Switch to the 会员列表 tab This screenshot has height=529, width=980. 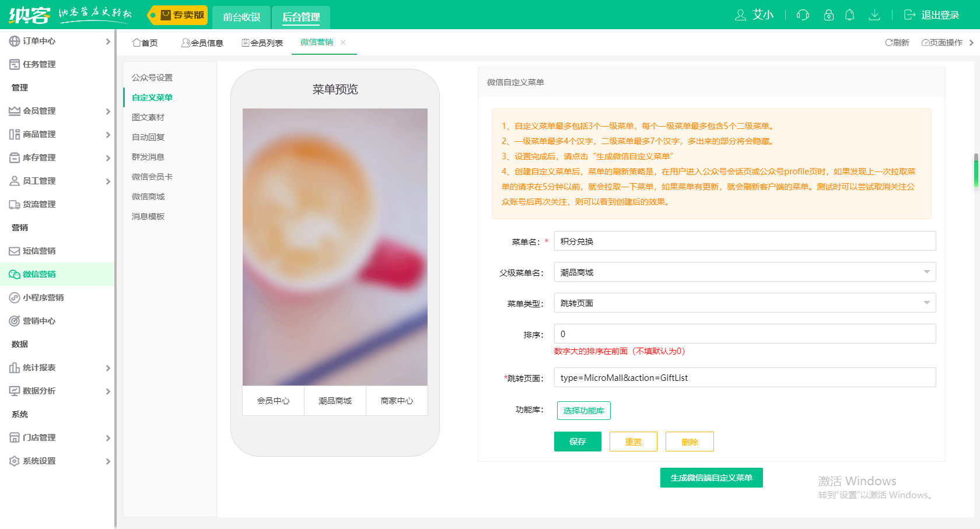262,42
